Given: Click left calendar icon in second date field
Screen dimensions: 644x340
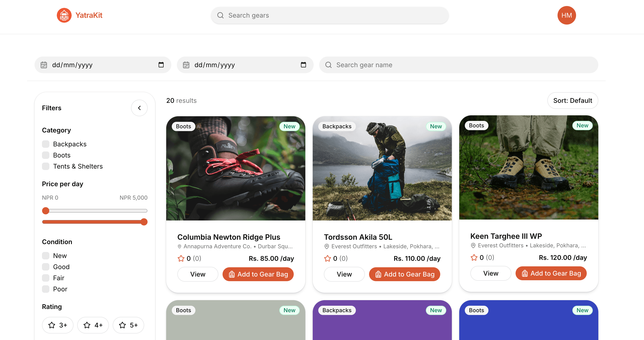Looking at the screenshot, I should pos(186,65).
